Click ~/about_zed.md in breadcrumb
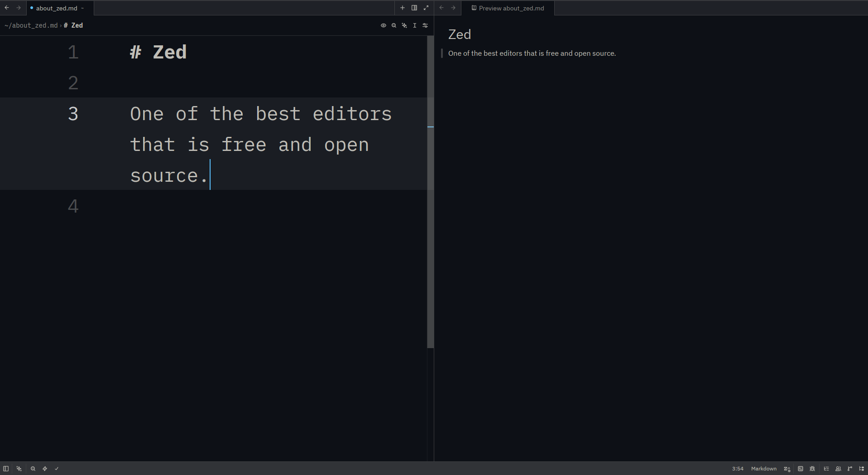This screenshot has width=868, height=475. point(31,25)
